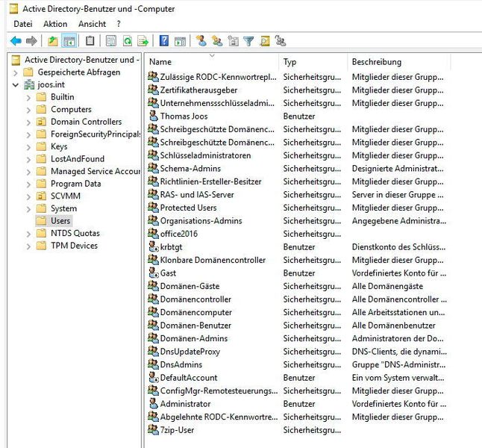Expand Gespeicherte Abfragen node
The width and height of the screenshot is (482, 448).
[16, 72]
